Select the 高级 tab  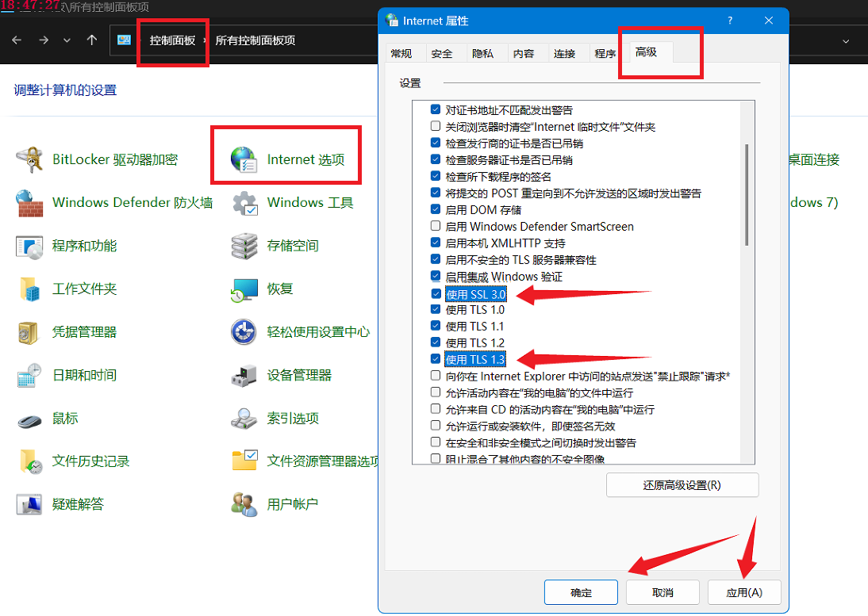click(646, 52)
